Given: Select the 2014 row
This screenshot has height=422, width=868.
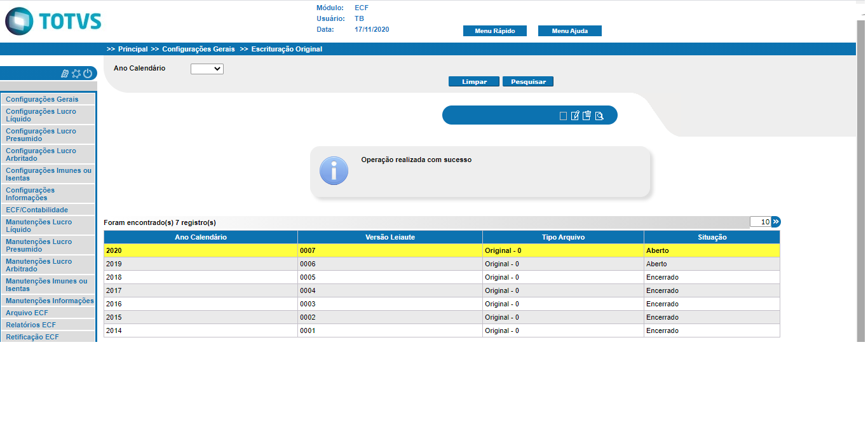Looking at the screenshot, I should tap(442, 330).
